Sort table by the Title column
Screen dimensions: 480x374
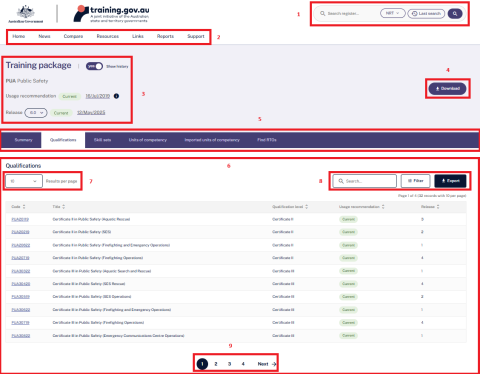click(x=64, y=207)
